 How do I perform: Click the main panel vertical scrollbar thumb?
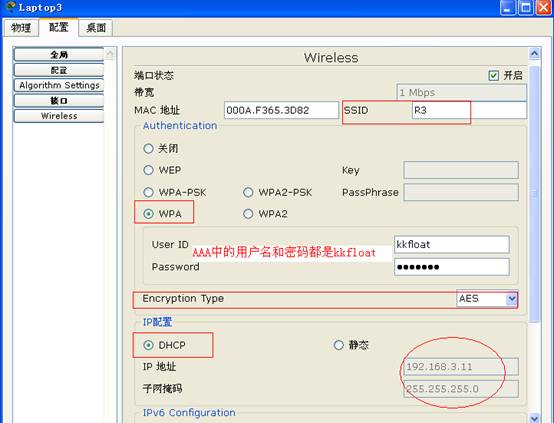pyautogui.click(x=534, y=194)
